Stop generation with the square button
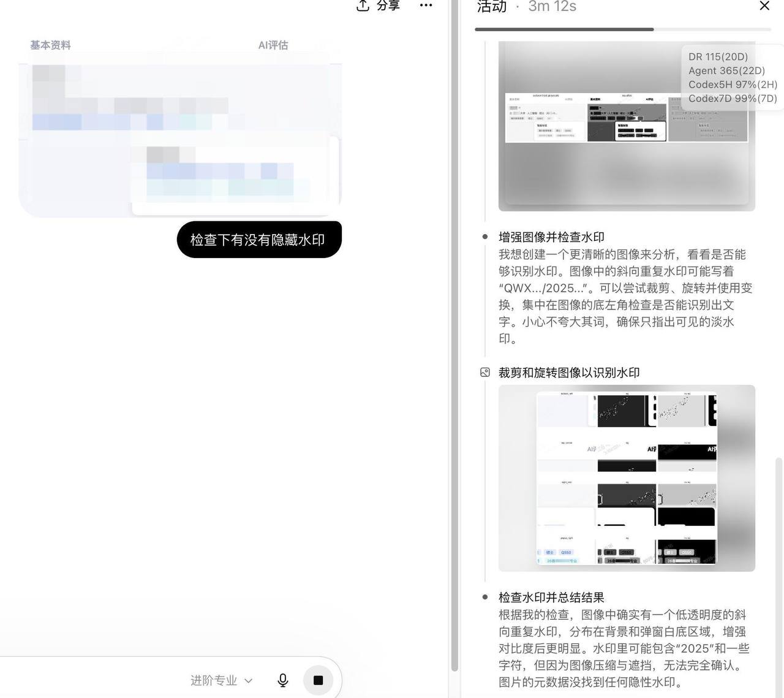Image resolution: width=784 pixels, height=698 pixels. [x=318, y=680]
